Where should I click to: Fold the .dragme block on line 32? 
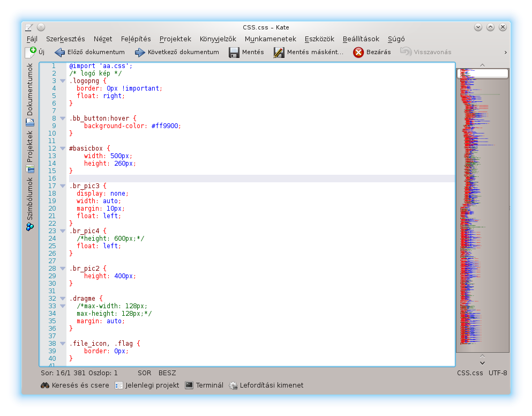(x=63, y=299)
